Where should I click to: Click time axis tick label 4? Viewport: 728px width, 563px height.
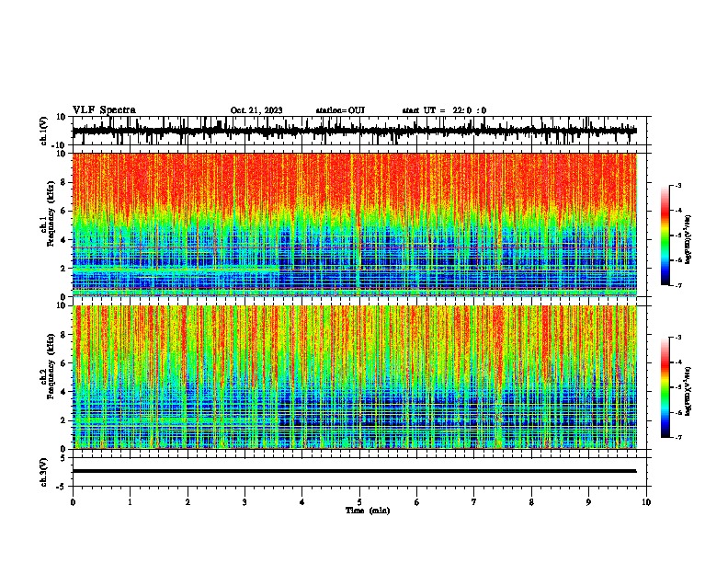[x=302, y=502]
